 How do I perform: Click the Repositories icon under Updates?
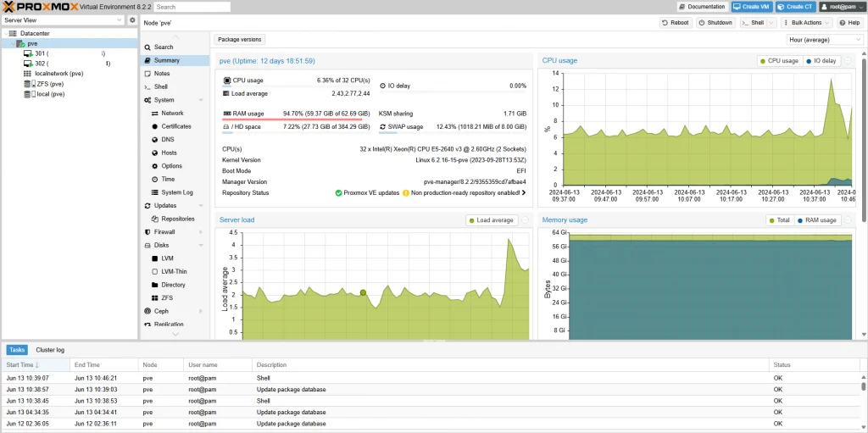pos(154,219)
